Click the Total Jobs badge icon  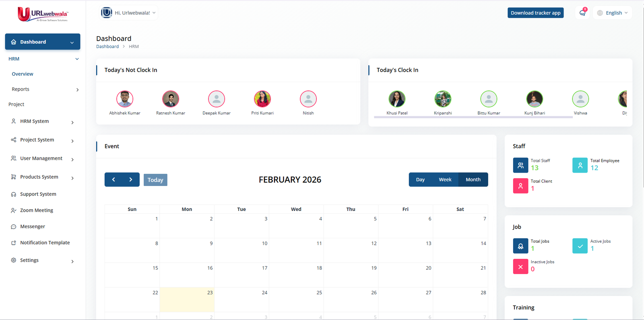click(520, 246)
